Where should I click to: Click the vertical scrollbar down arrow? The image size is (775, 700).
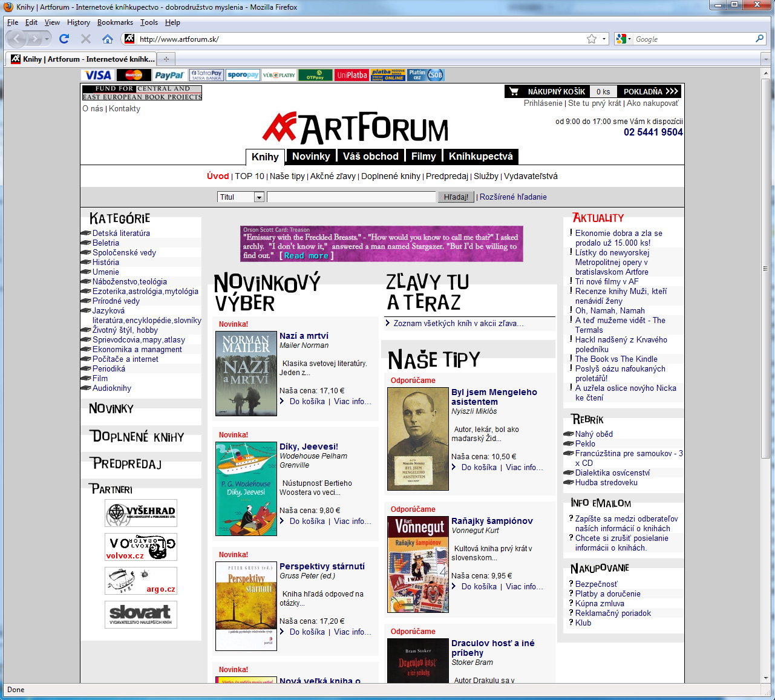[766, 678]
